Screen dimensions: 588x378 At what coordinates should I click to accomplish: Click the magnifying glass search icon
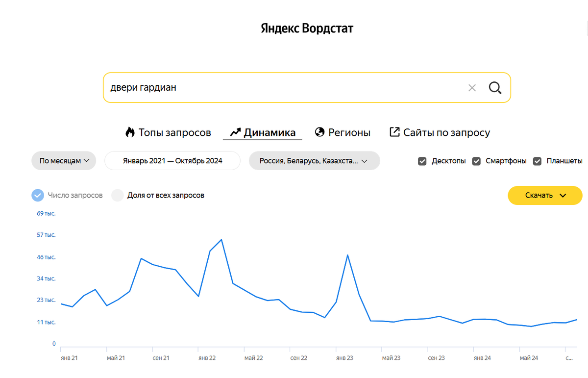coord(495,88)
